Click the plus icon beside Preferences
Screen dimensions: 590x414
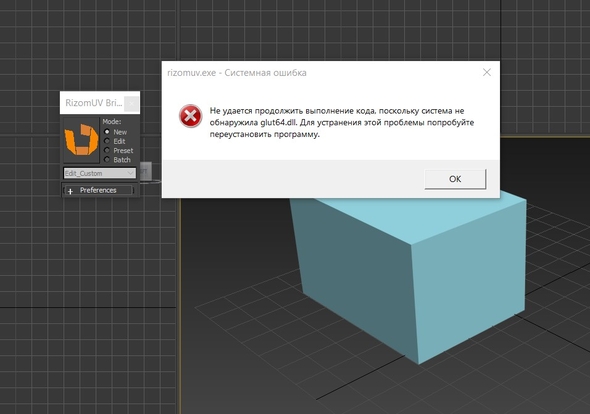70,191
